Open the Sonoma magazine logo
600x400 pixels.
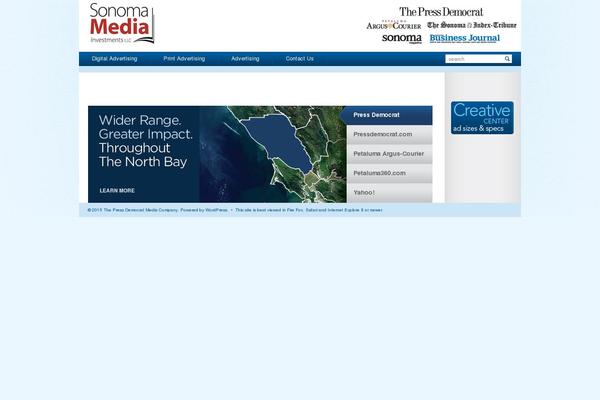tap(402, 38)
